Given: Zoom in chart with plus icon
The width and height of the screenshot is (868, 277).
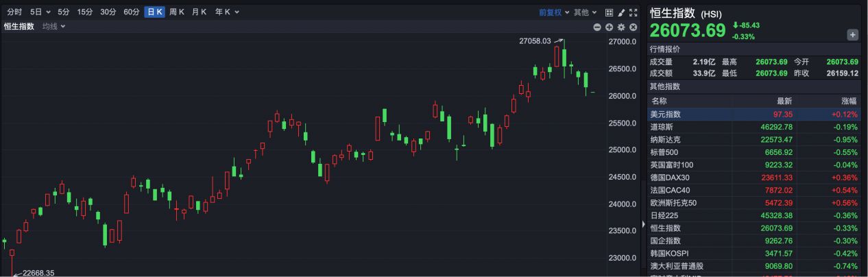Looking at the screenshot, I should [609, 27].
